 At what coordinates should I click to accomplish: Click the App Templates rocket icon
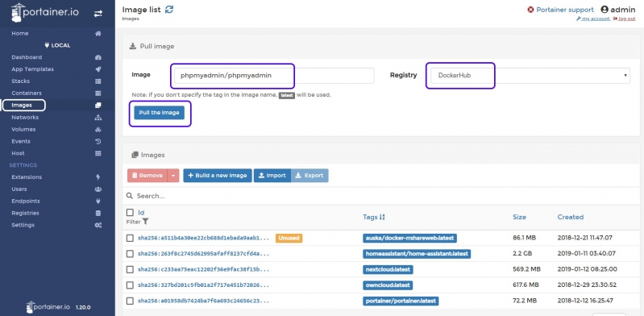pyautogui.click(x=98, y=69)
